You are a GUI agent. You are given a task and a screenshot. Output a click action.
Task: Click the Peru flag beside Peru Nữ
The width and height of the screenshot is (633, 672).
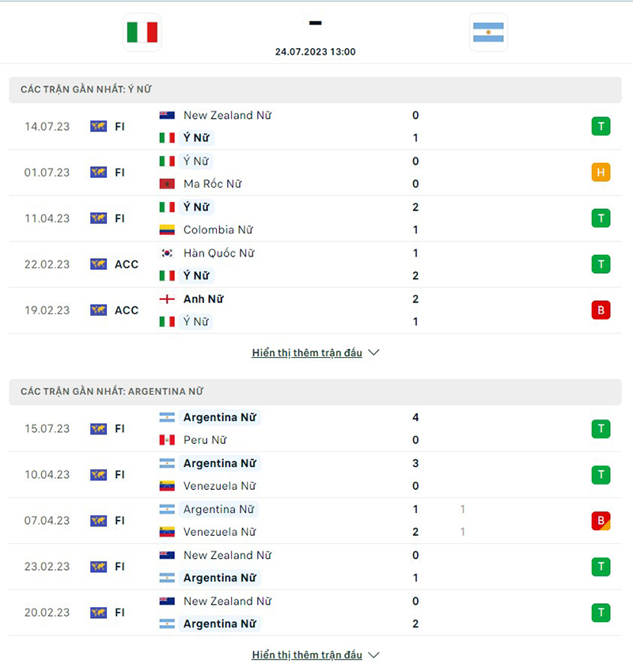pos(167,440)
